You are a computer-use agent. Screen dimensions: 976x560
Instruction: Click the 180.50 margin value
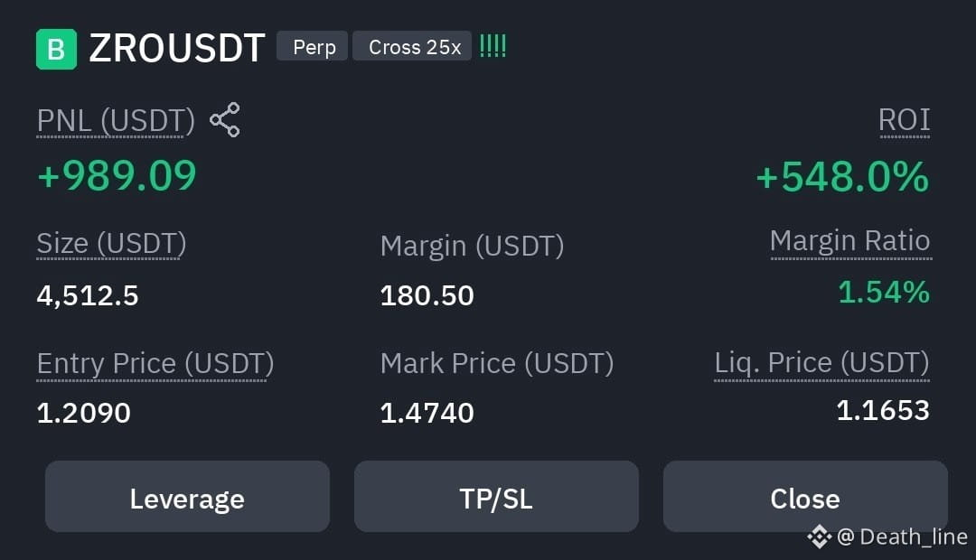(427, 295)
